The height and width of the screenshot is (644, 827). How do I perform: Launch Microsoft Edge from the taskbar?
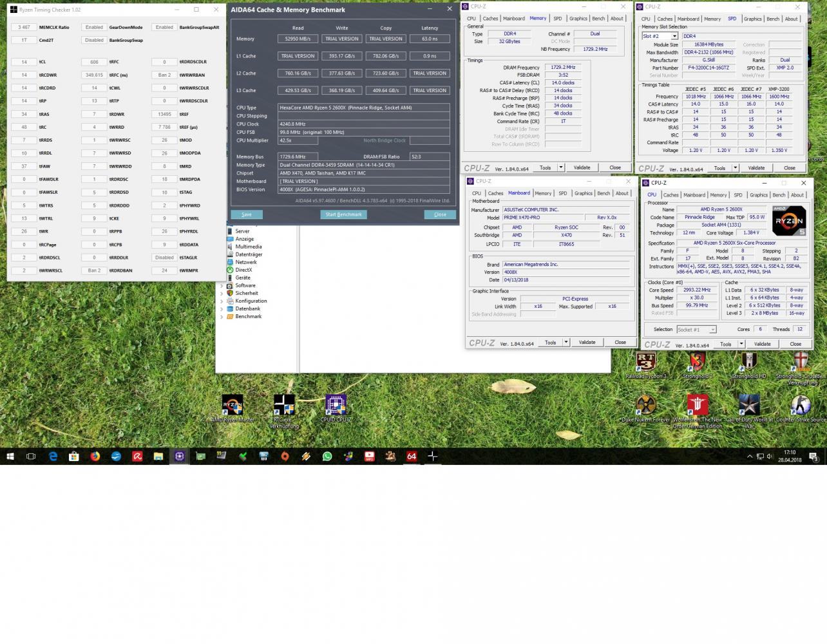click(53, 456)
